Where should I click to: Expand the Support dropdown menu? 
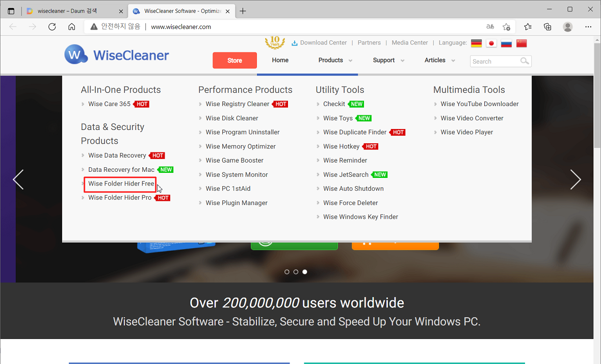pyautogui.click(x=388, y=60)
